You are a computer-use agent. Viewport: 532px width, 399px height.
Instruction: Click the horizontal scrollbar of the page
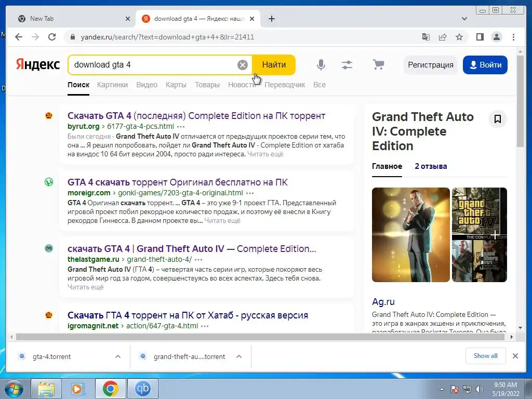coord(260,337)
